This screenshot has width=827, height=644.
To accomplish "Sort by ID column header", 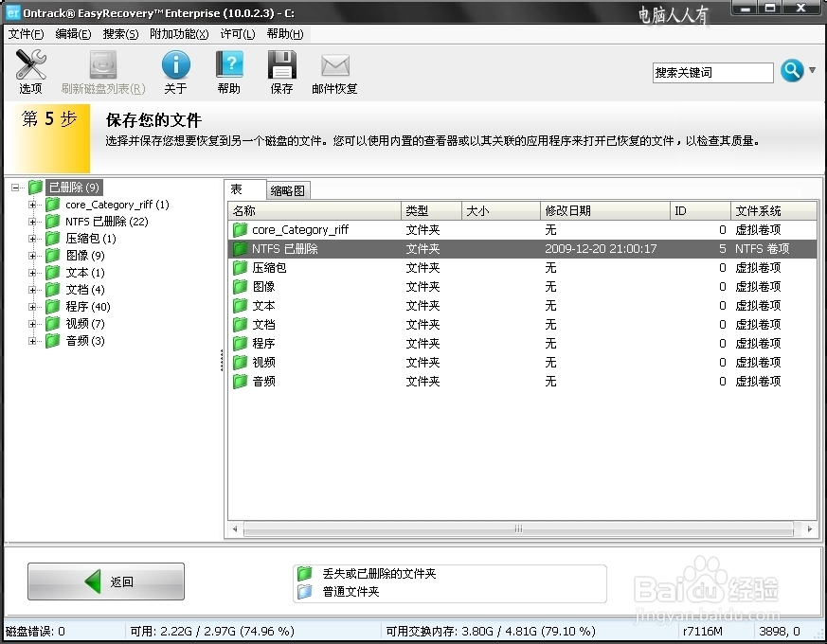I will coord(700,211).
